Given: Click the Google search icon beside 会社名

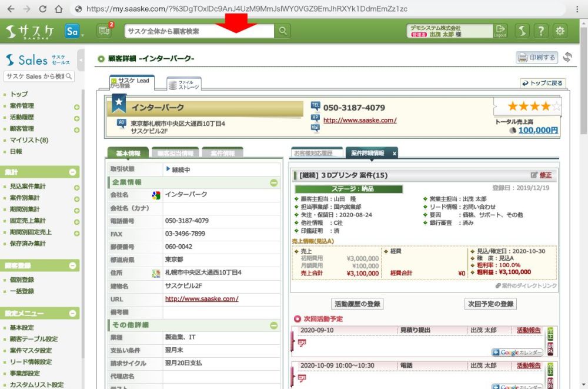Looking at the screenshot, I should coord(156,195).
